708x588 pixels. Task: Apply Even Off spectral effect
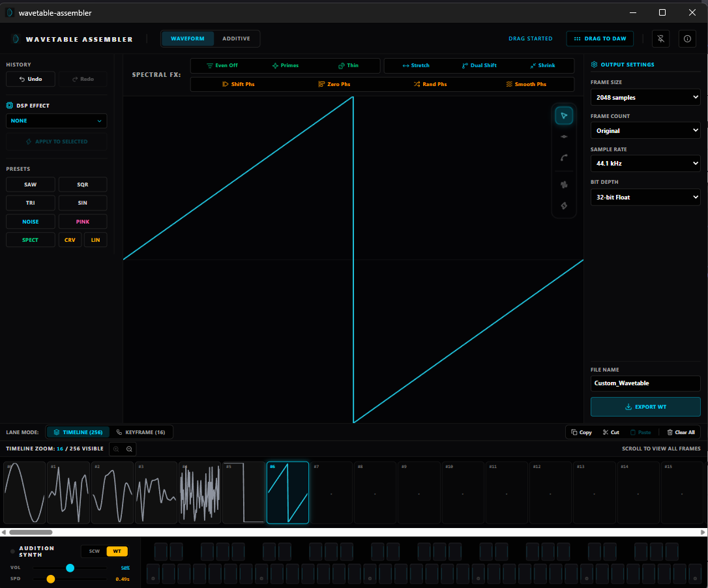222,65
